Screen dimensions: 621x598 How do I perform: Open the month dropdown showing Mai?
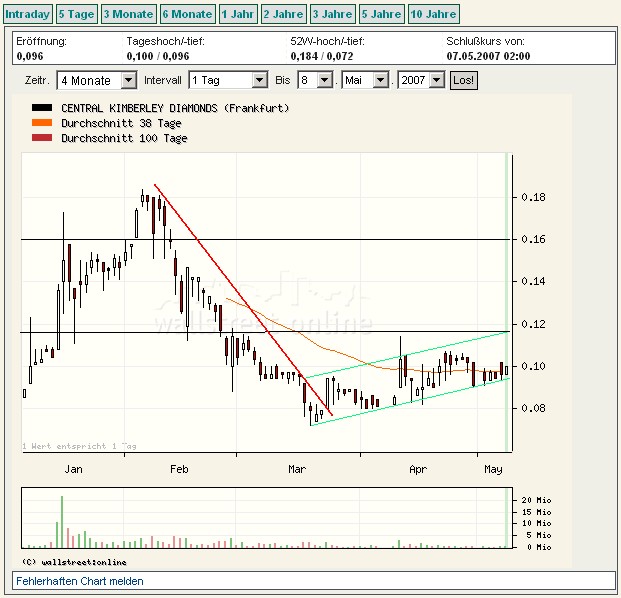367,80
